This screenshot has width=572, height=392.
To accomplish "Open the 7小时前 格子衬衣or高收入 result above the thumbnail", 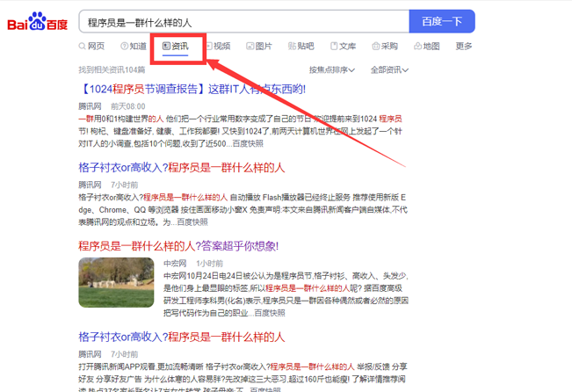I will pyautogui.click(x=181, y=168).
